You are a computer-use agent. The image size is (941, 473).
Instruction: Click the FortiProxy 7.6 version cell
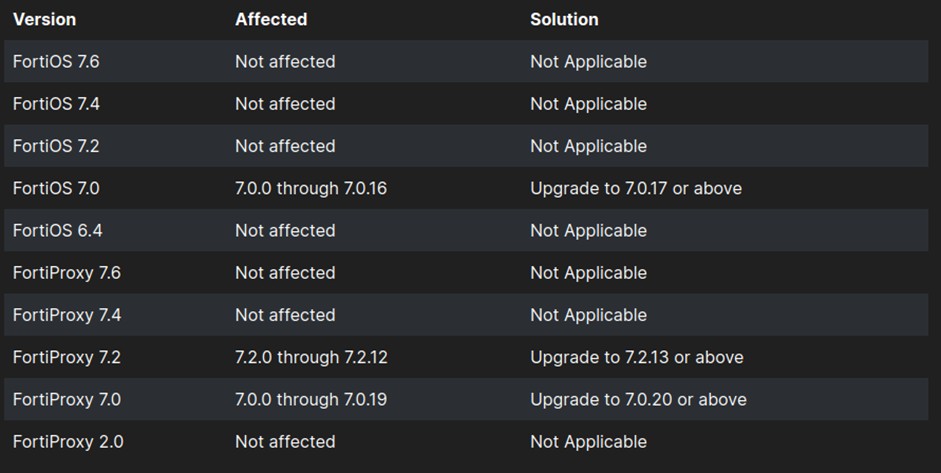coord(66,272)
